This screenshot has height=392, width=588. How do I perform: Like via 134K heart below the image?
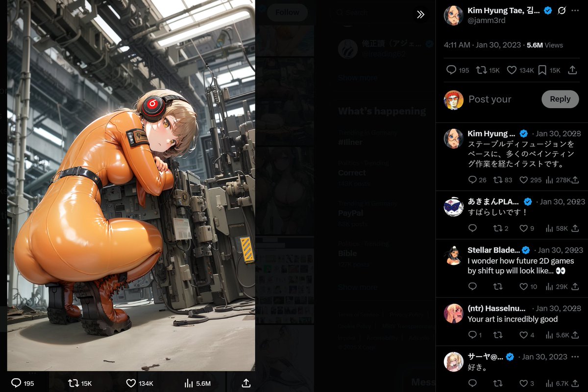140,383
